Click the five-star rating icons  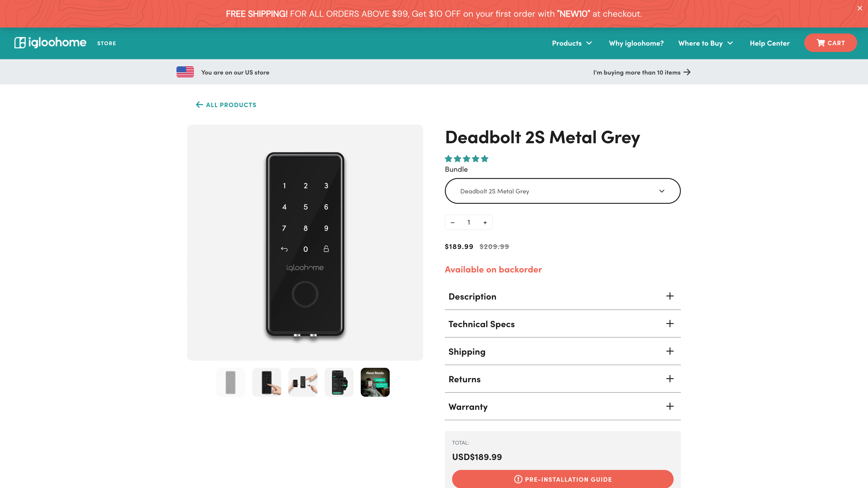pos(466,158)
